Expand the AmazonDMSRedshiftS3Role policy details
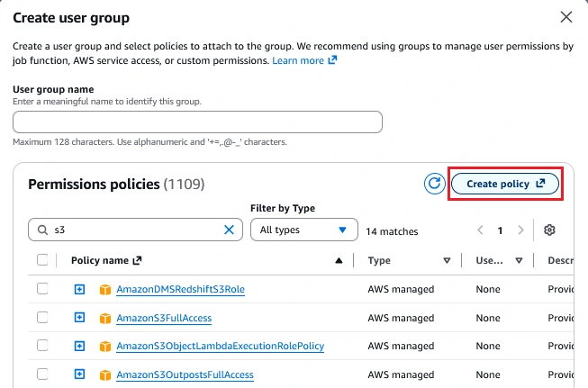The height and width of the screenshot is (388, 588). (x=79, y=289)
